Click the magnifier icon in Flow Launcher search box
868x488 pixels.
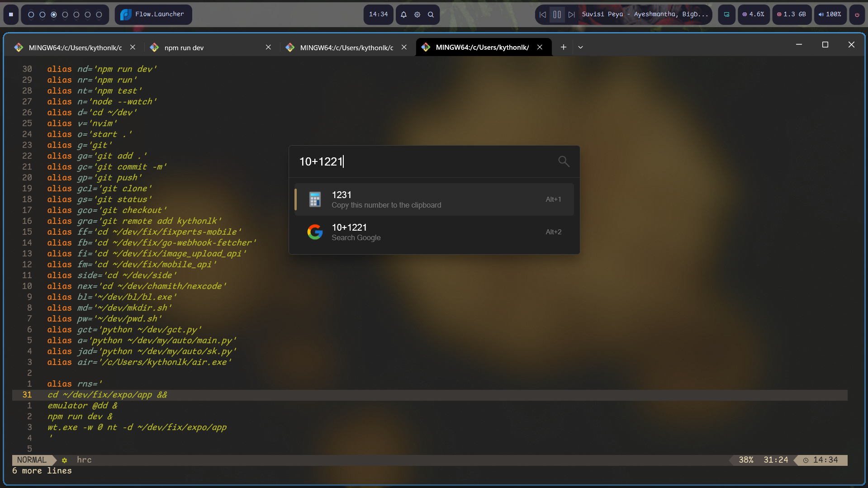click(563, 161)
